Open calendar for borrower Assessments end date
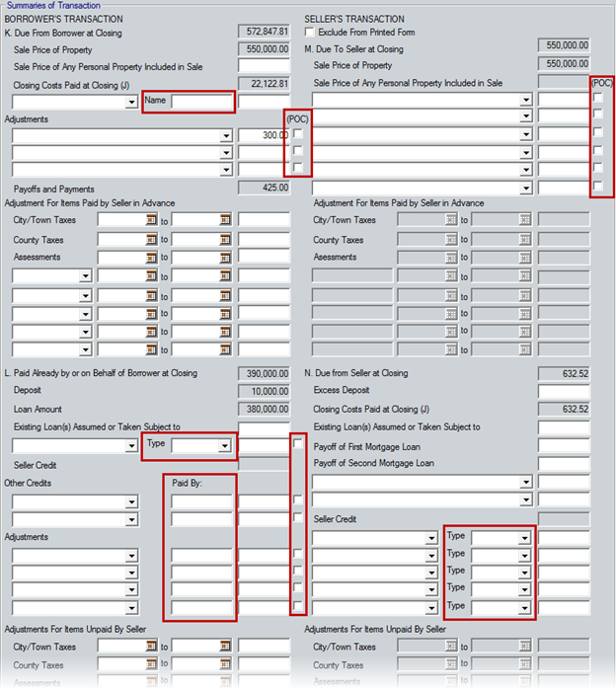The image size is (616, 690). pos(225,258)
